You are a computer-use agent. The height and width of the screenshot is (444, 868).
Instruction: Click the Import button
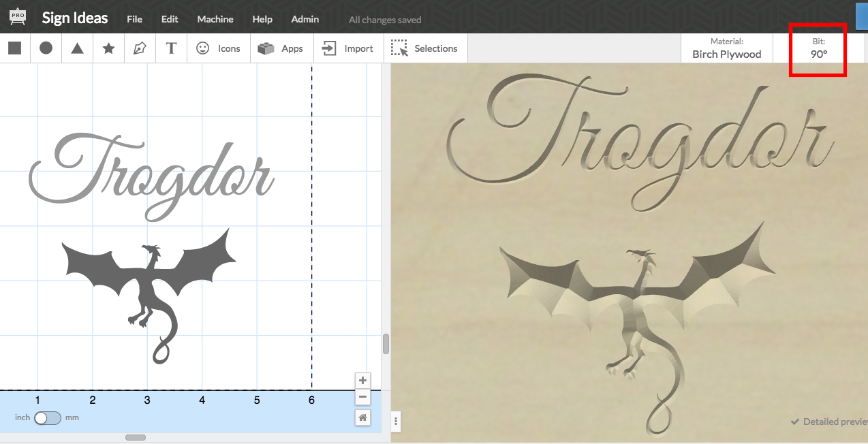tap(348, 48)
